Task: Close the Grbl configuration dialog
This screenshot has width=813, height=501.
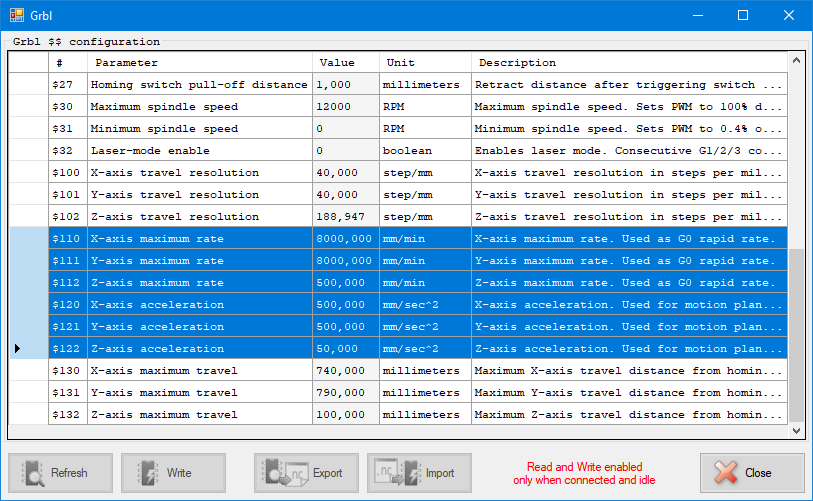Action: [x=752, y=473]
